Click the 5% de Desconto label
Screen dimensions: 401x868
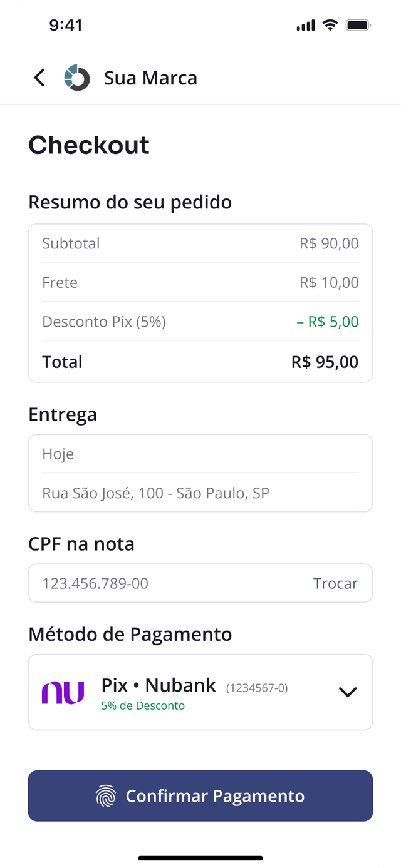point(143,706)
